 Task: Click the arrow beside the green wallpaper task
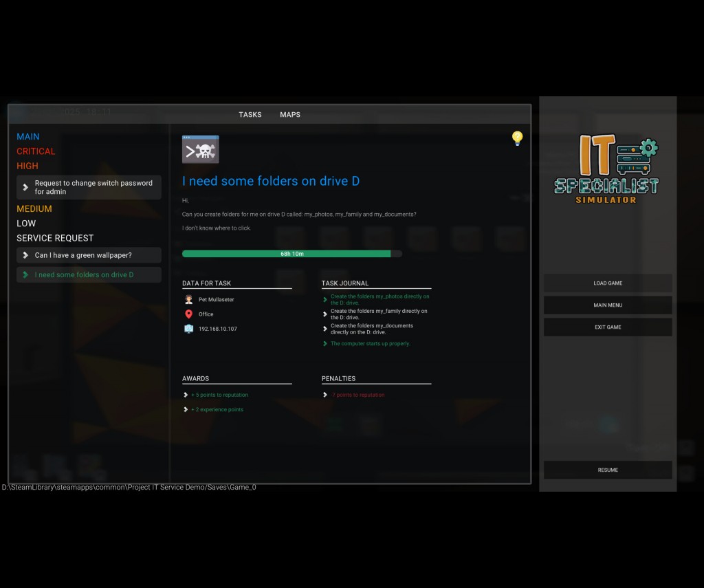coord(25,255)
